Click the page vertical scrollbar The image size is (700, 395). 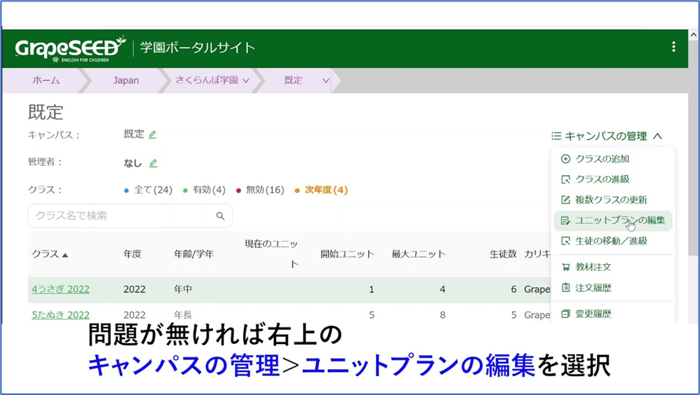click(693, 147)
